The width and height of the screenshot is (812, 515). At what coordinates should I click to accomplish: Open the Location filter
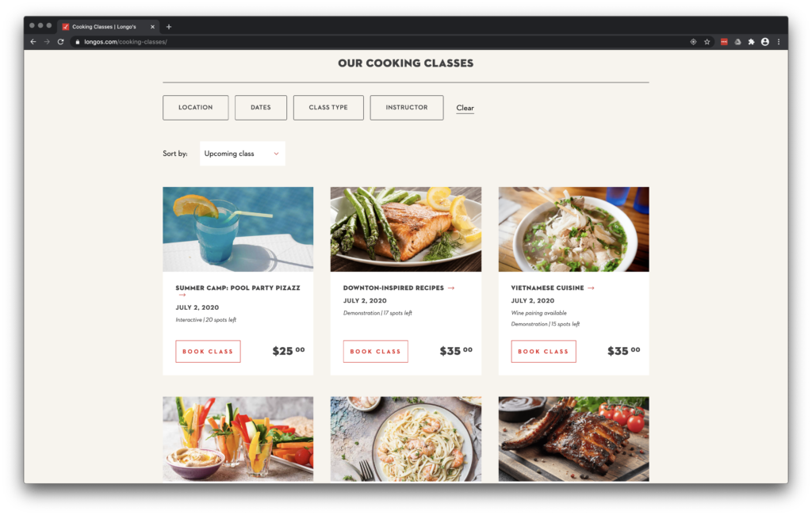(195, 108)
